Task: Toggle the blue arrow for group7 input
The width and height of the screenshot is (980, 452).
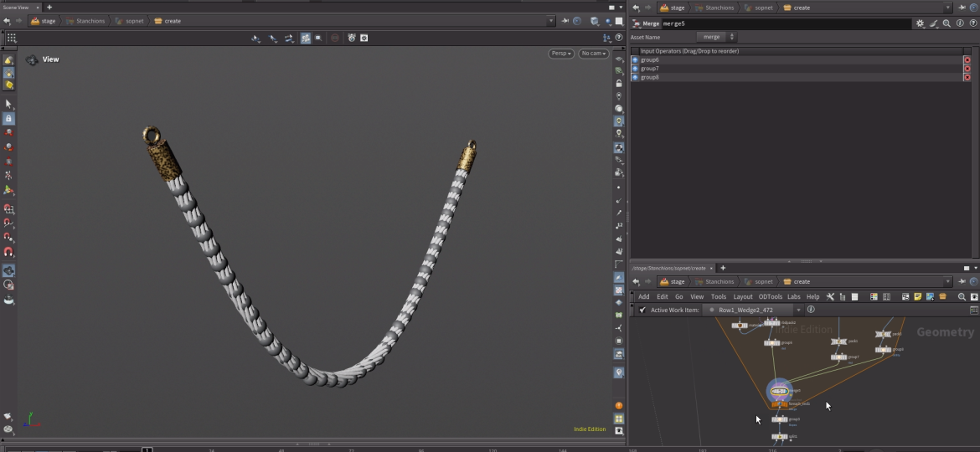Action: click(635, 69)
